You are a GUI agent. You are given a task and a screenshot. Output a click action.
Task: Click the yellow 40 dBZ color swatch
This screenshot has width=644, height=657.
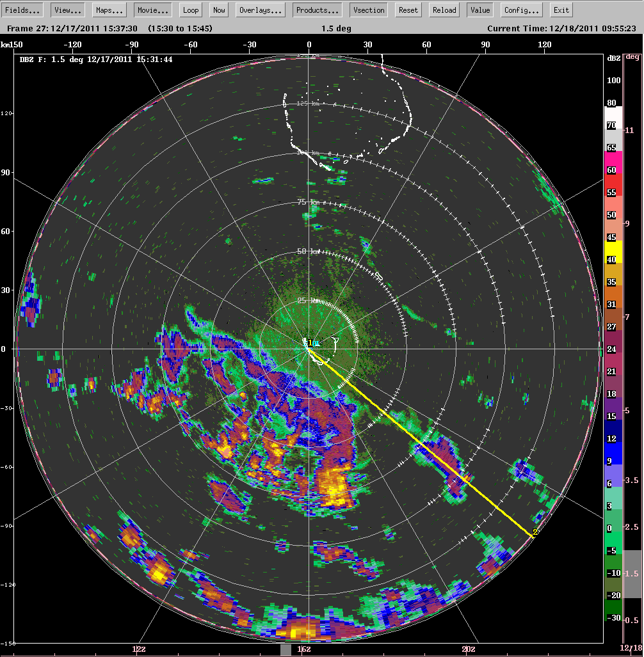(x=613, y=251)
